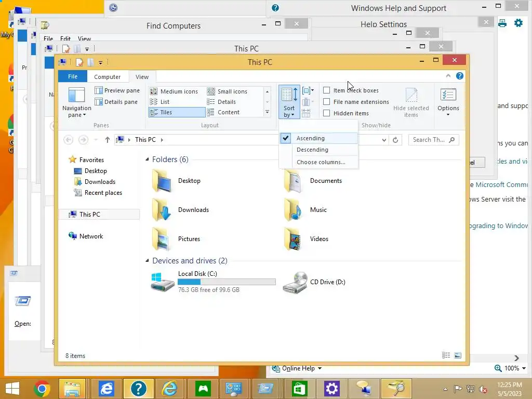Go up one level arrow
The height and width of the screenshot is (399, 532).
pyautogui.click(x=107, y=140)
